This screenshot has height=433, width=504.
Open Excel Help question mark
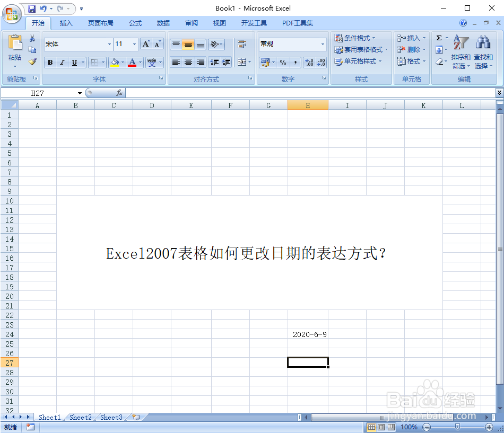[x=463, y=23]
